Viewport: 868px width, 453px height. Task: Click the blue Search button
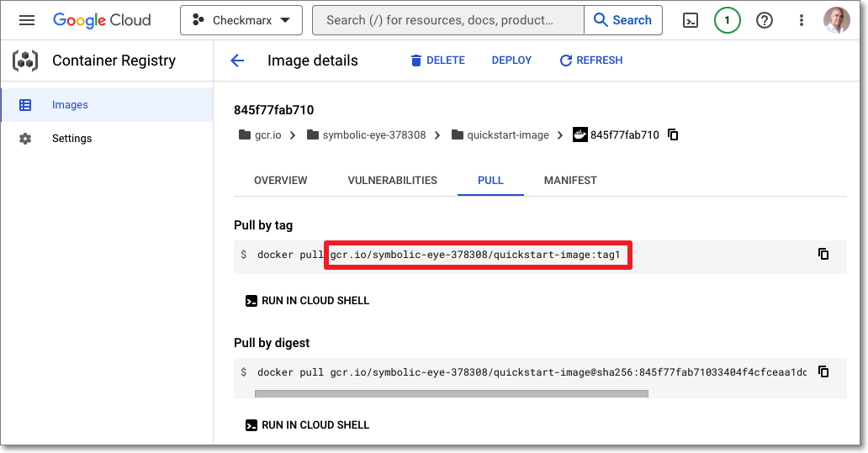click(623, 20)
